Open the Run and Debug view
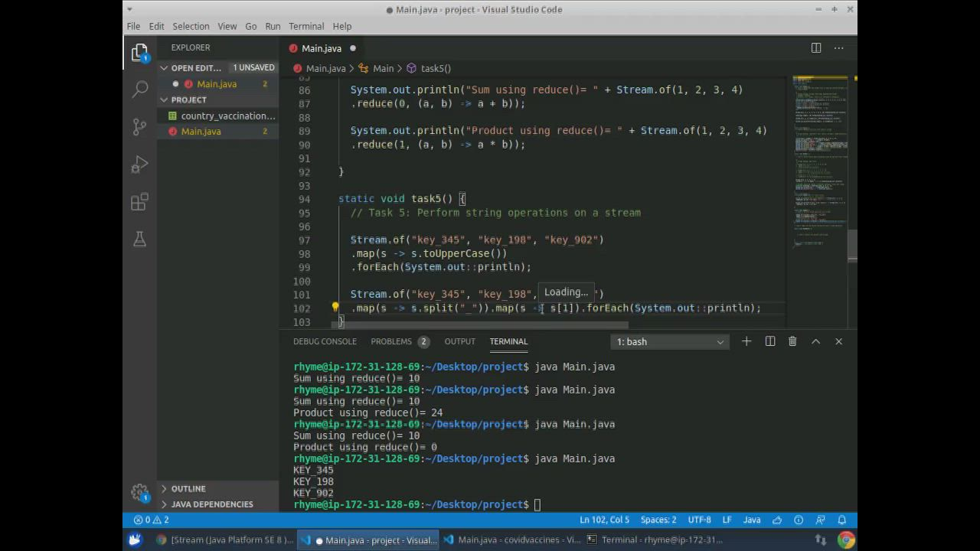The width and height of the screenshot is (980, 551). (x=139, y=165)
